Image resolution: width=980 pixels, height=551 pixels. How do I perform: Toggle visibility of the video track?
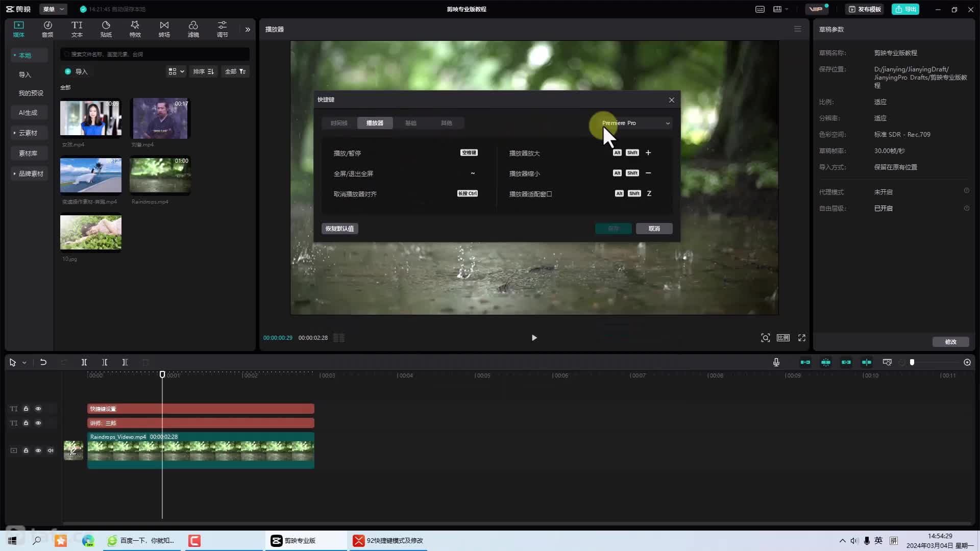[x=38, y=450]
